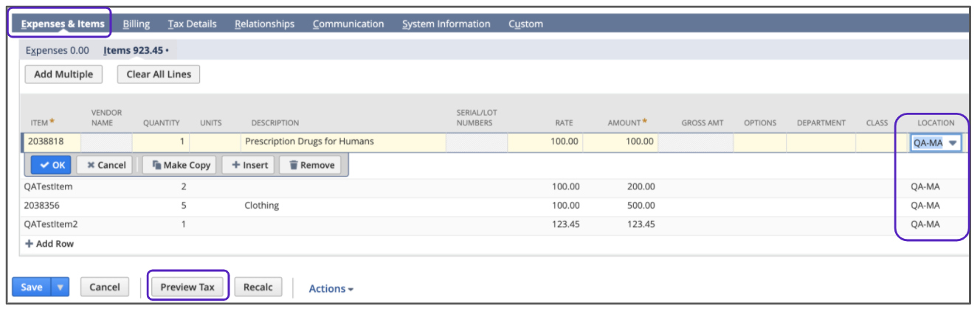
Task: Confirm line with the OK checkmark button
Action: point(52,165)
